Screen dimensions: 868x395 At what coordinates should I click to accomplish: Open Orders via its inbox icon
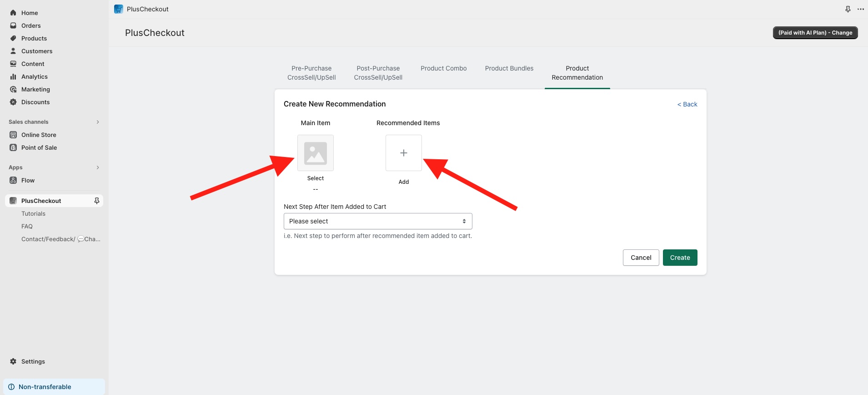(13, 25)
